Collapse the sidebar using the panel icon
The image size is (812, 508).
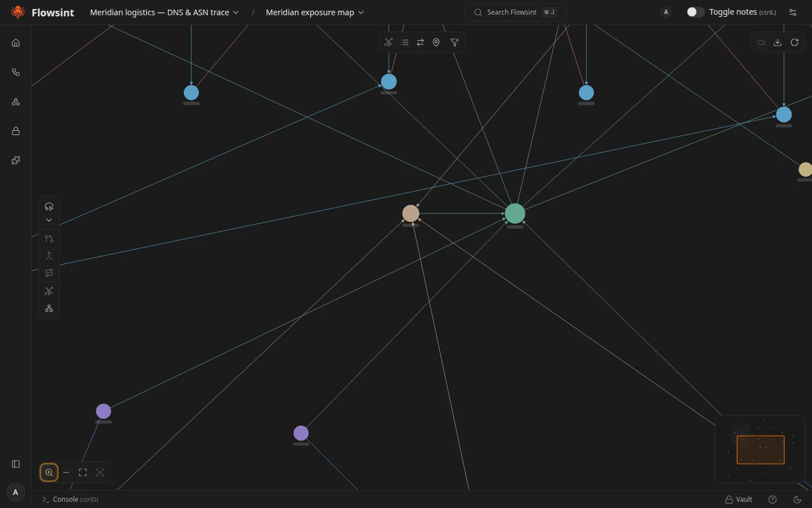pos(16,464)
